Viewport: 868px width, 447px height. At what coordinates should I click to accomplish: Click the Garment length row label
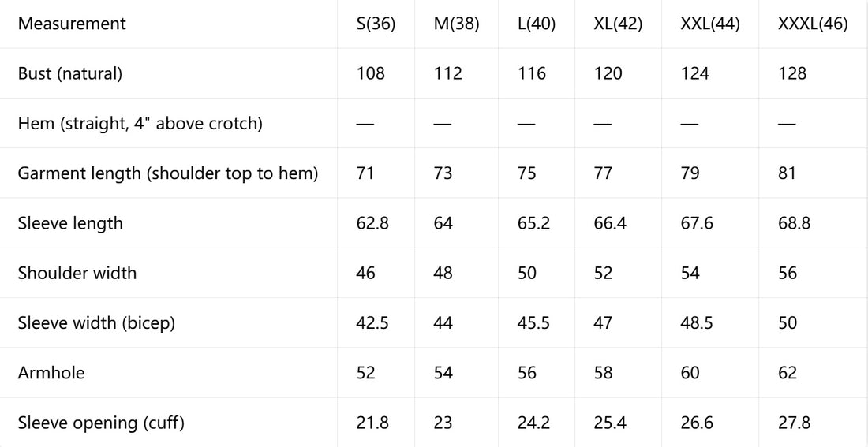pyautogui.click(x=168, y=173)
